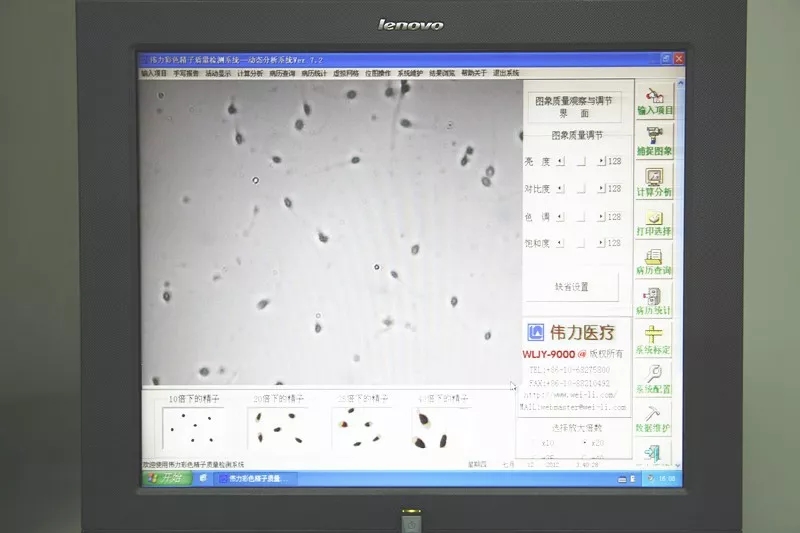800x533 pixels.
Task: Increase 饱和度 with the right arrow
Action: (602, 243)
